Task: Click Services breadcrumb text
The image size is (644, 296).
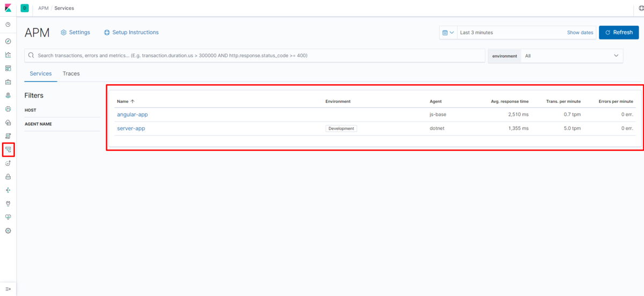Action: [64, 8]
